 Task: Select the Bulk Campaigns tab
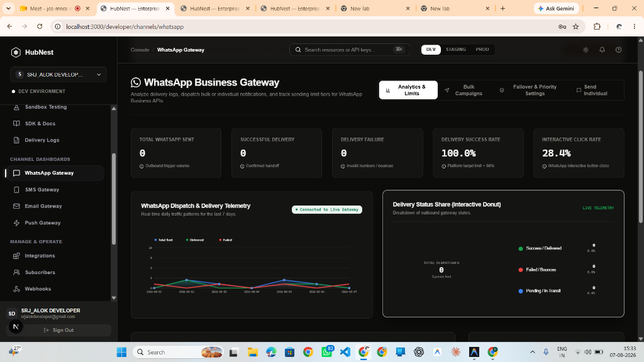[464, 90]
